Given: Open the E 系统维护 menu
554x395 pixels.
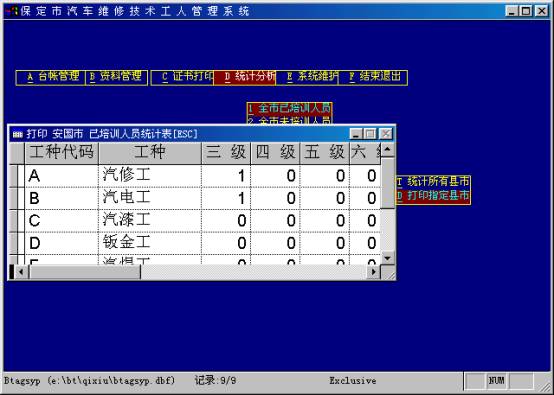Looking at the screenshot, I should [307, 77].
